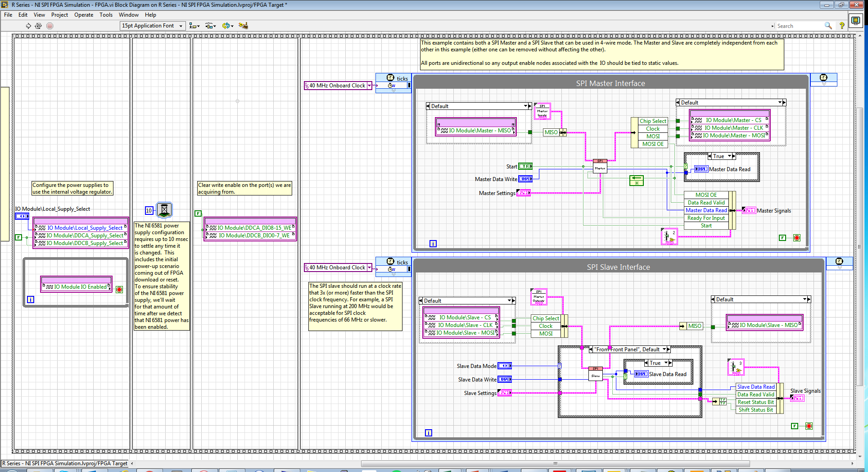868x472 pixels.
Task: Click the vertical scrollbar thumb
Action: coord(859,246)
